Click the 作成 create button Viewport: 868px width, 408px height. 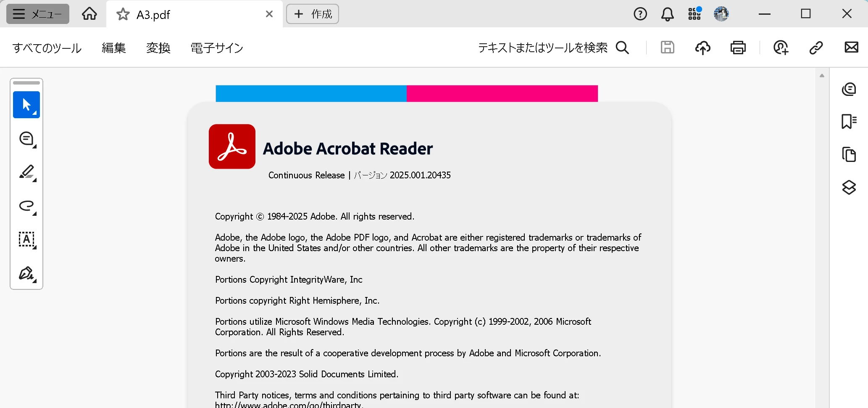point(313,14)
